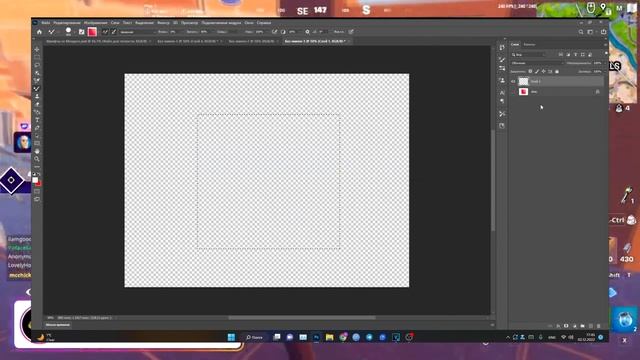Toggle Quick Mask mode
640x360 pixels.
tap(37, 191)
